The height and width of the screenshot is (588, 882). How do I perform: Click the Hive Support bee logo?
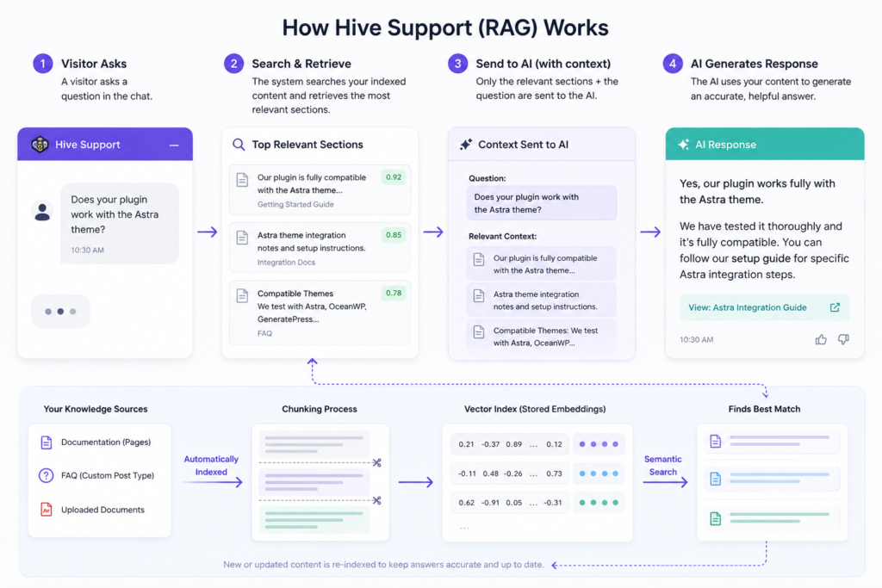click(40, 145)
